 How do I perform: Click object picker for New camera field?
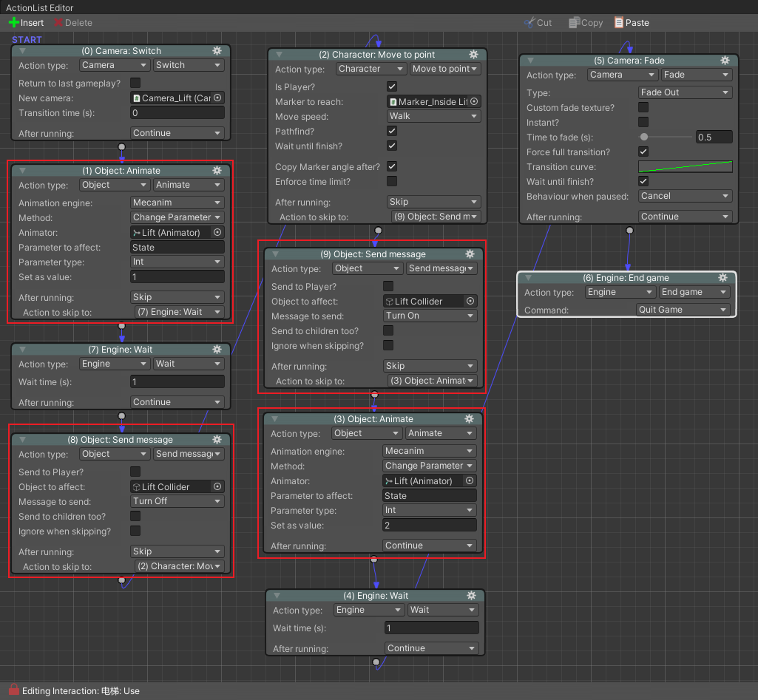[x=217, y=98]
